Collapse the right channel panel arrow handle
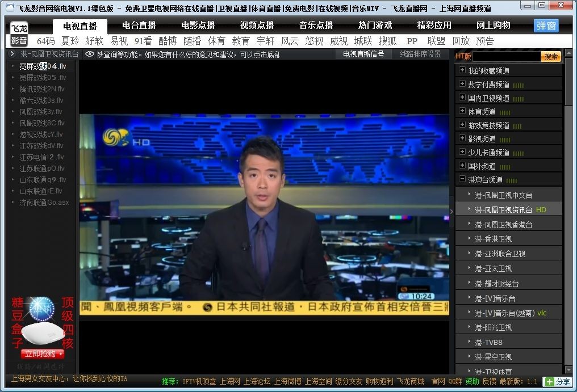The image size is (577, 392). click(x=452, y=212)
